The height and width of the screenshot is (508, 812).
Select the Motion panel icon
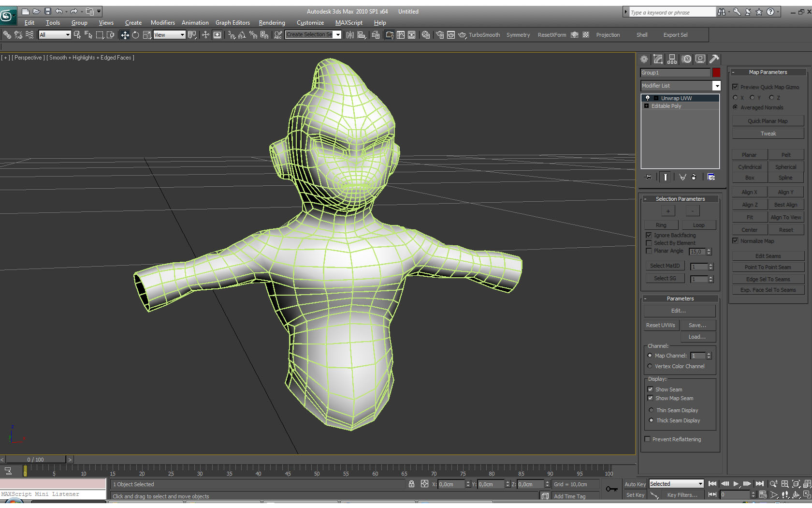point(686,59)
